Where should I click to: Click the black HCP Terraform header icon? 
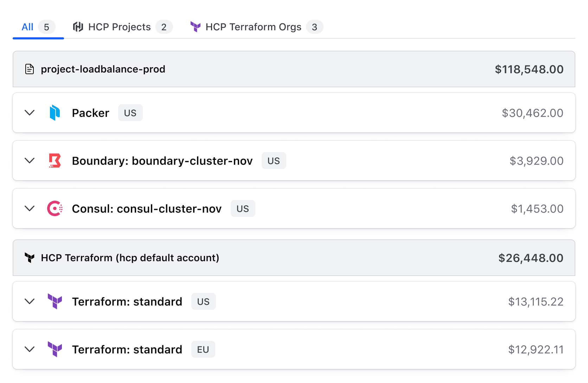click(x=30, y=258)
